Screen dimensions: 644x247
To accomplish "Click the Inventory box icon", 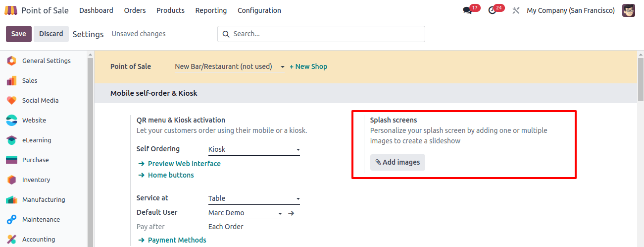I will [x=11, y=180].
